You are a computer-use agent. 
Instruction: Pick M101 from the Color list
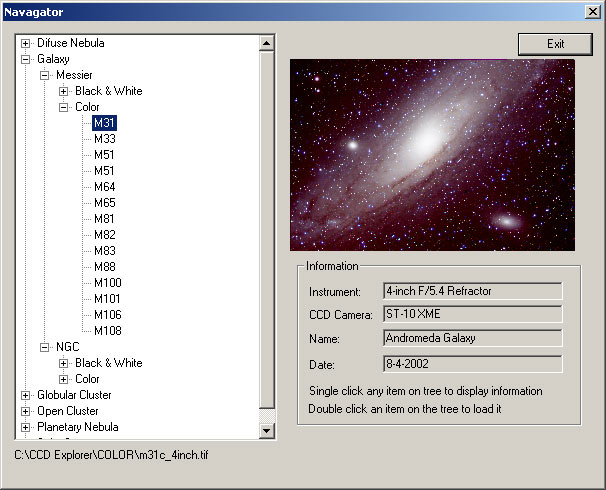(107, 299)
